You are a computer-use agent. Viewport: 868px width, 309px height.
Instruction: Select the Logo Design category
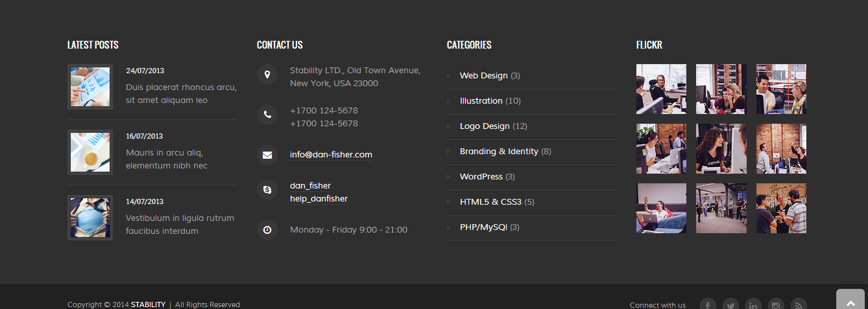[484, 126]
